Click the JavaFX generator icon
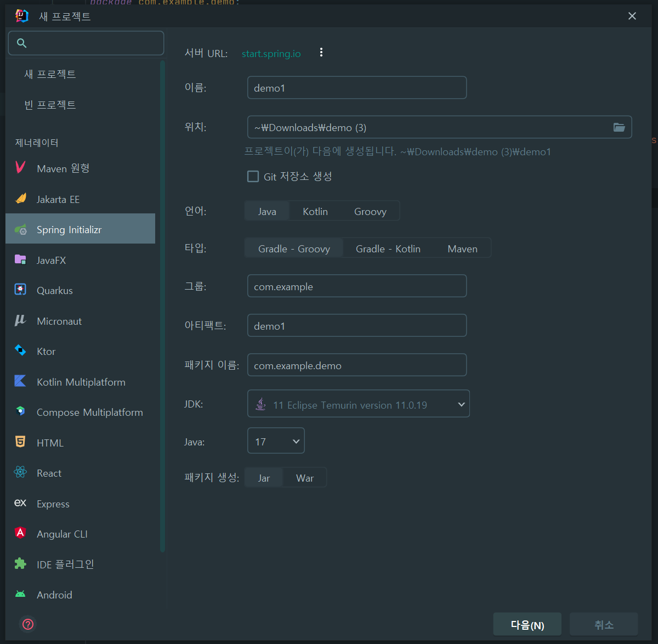 tap(20, 259)
